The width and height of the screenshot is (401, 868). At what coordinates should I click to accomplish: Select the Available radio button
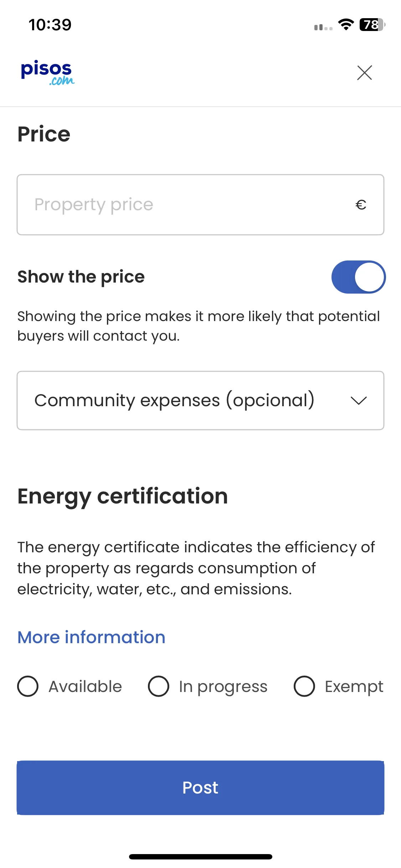click(x=28, y=686)
